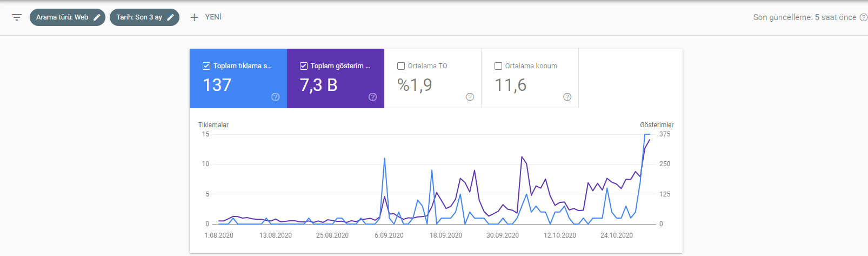Uncheck the Toplam gösterim checkbox
868x256 pixels.
coord(304,66)
